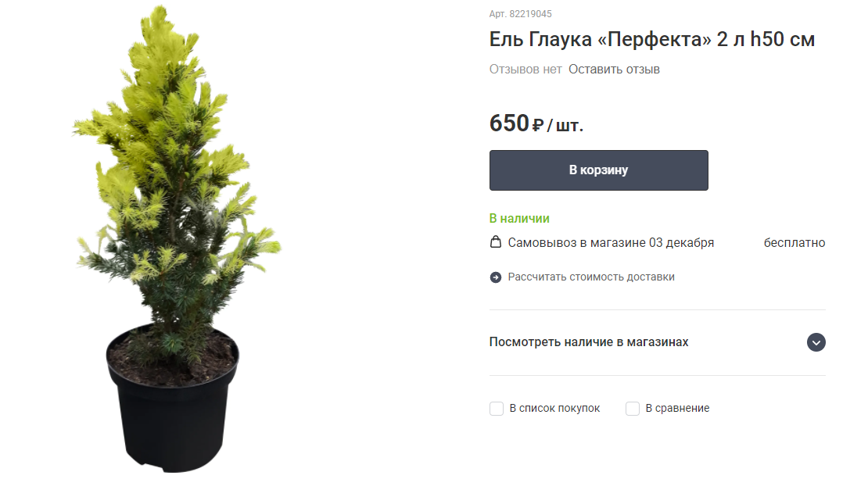
Task: Open the spruce product photo
Action: 174,239
